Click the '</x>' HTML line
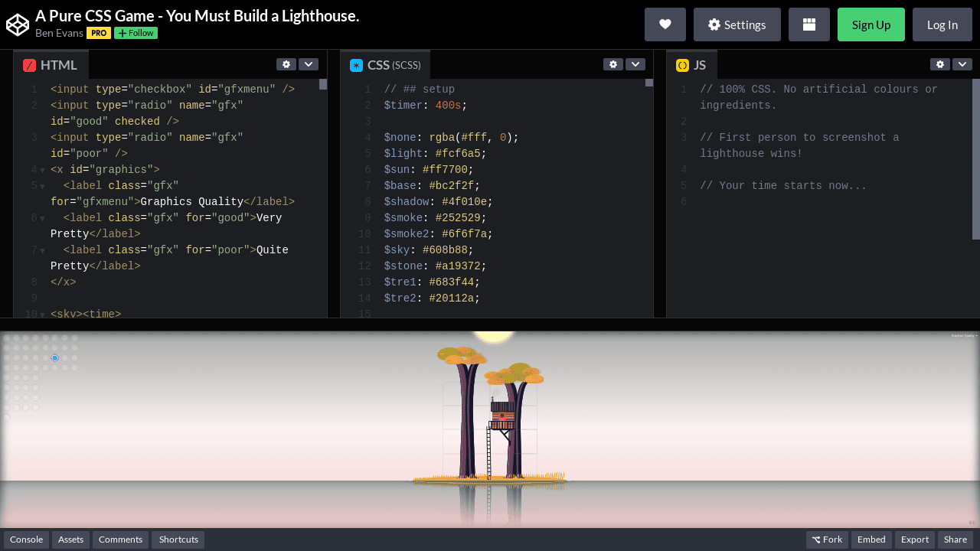Screen dimensions: 980x551 pos(64,282)
